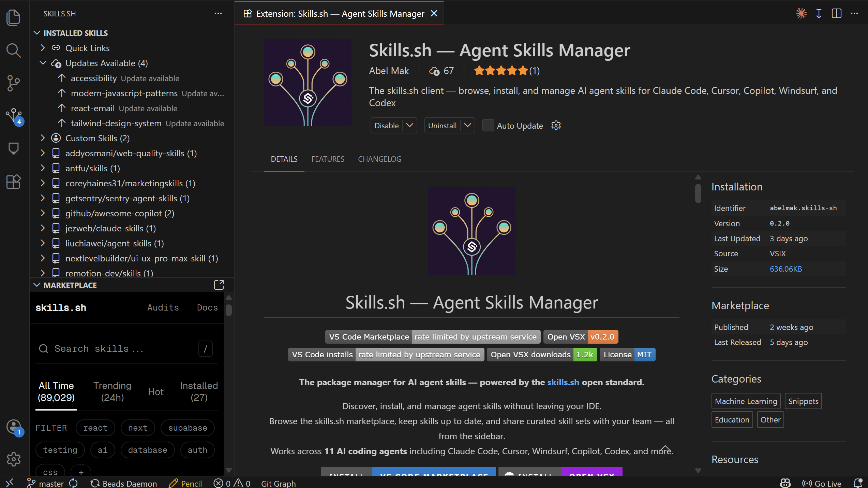Open the Search view in activity bar
The width and height of the screenshot is (868, 488).
(x=14, y=50)
